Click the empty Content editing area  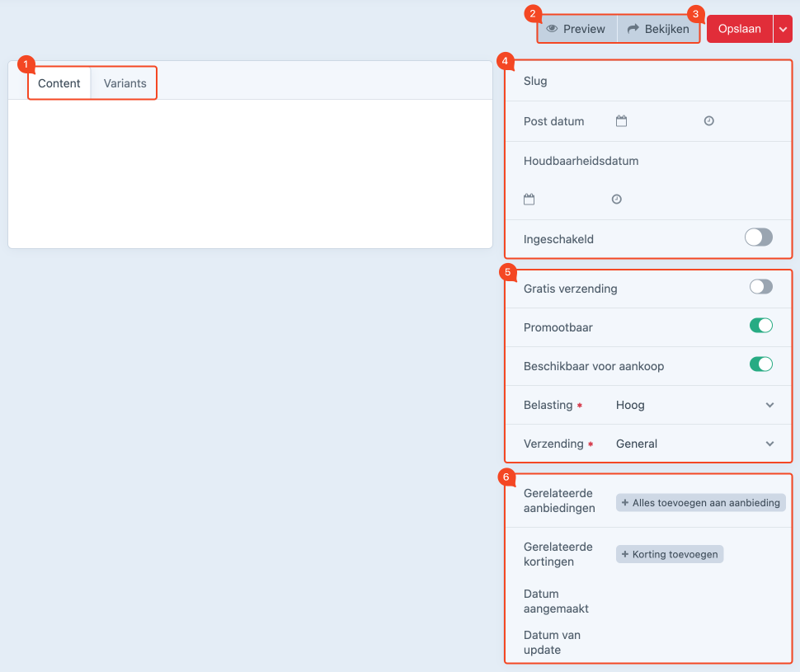250,173
